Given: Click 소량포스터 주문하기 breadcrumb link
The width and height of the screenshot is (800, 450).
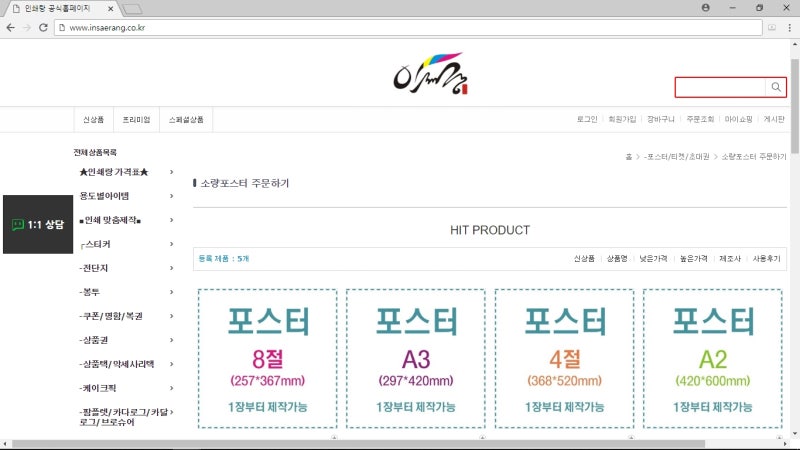Looking at the screenshot, I should click(x=754, y=157).
